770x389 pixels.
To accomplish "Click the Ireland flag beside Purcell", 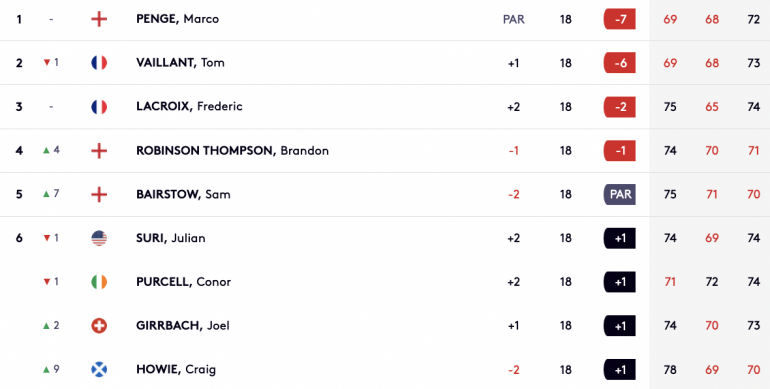I will point(99,282).
